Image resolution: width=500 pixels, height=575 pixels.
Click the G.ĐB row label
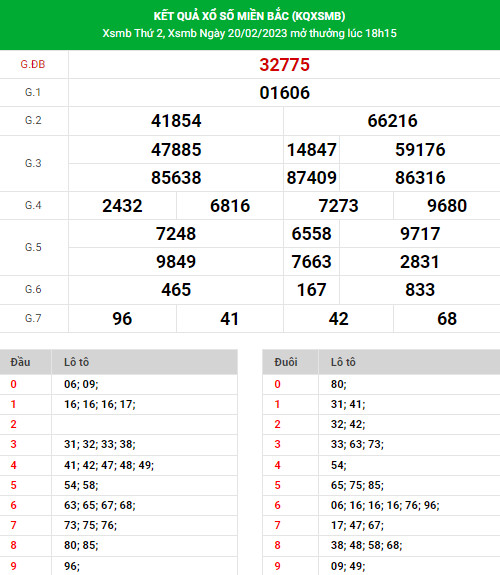(33, 65)
